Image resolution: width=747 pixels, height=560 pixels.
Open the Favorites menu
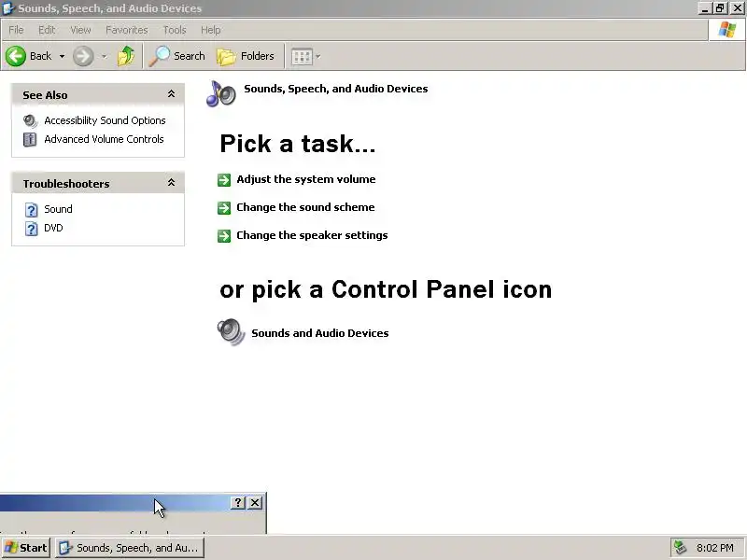127,30
